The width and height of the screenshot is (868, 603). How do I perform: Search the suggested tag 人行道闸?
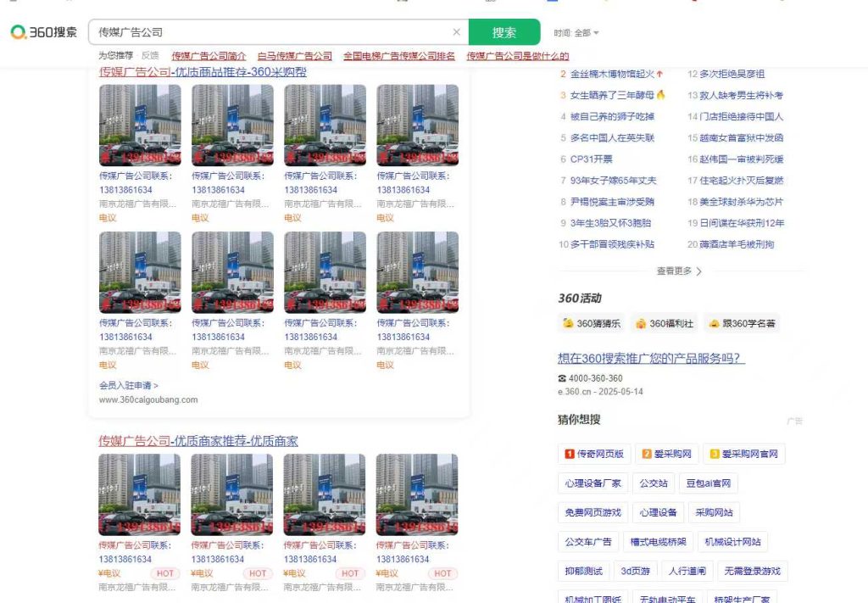pyautogui.click(x=687, y=571)
